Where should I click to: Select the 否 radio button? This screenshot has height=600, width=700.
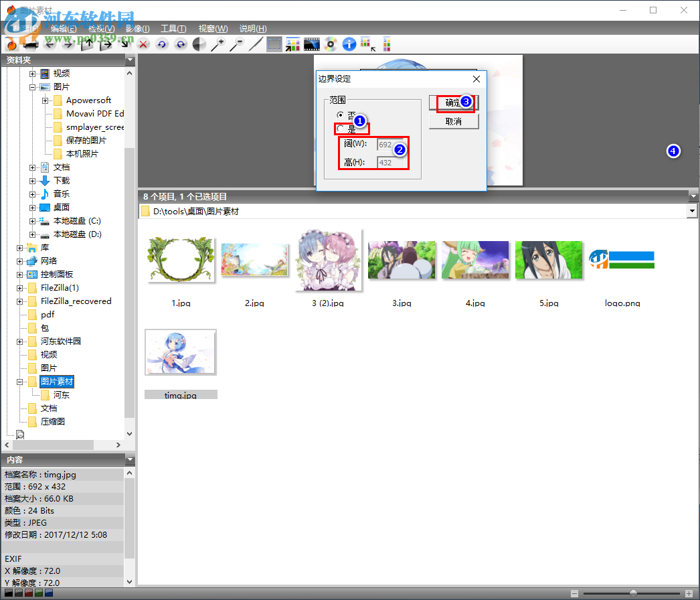(x=340, y=115)
